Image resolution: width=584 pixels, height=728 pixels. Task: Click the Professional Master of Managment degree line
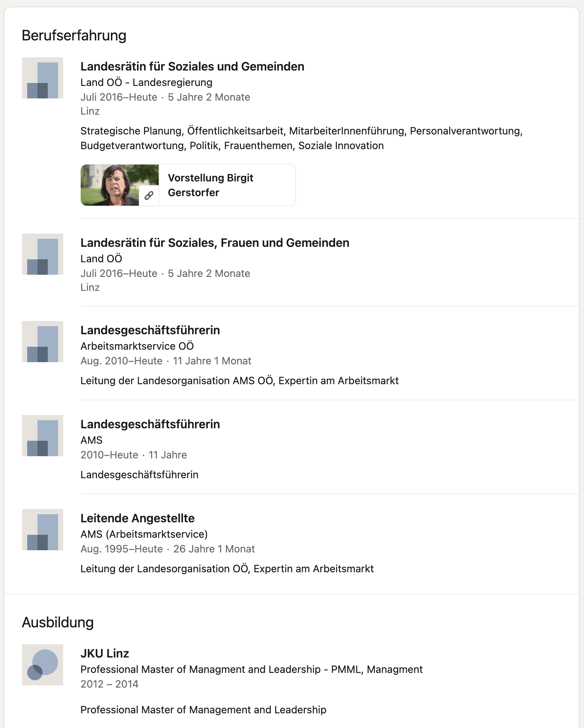coord(252,669)
